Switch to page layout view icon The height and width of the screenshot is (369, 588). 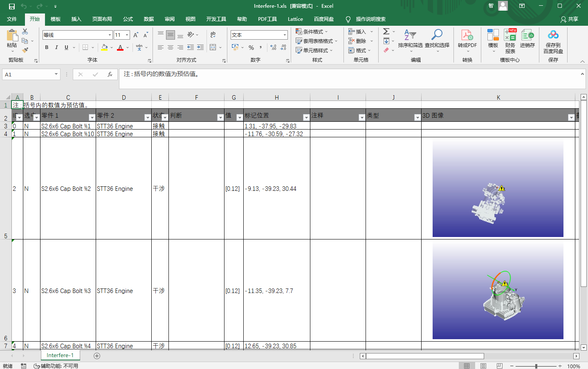point(483,366)
